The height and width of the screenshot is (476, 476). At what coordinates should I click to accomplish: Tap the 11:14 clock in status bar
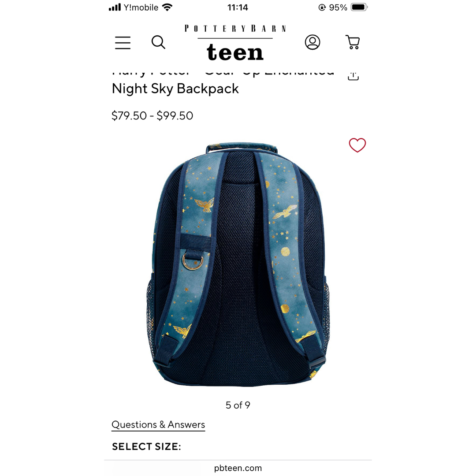[238, 7]
